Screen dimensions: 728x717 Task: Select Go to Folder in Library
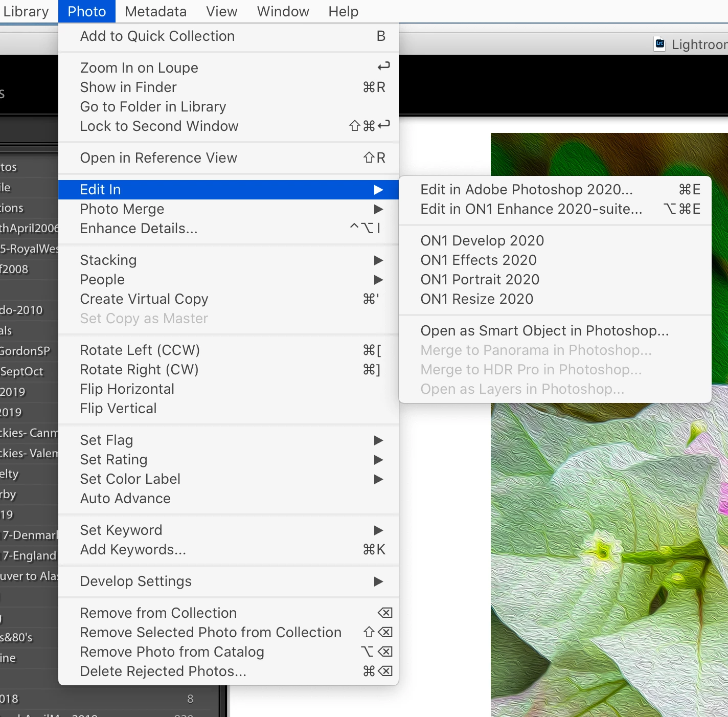tap(229, 107)
